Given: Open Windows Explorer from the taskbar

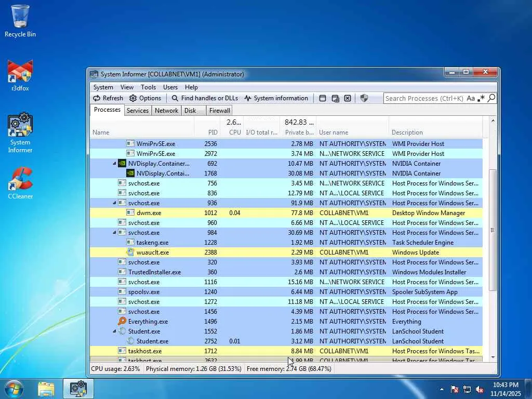Looking at the screenshot, I should [x=46, y=389].
